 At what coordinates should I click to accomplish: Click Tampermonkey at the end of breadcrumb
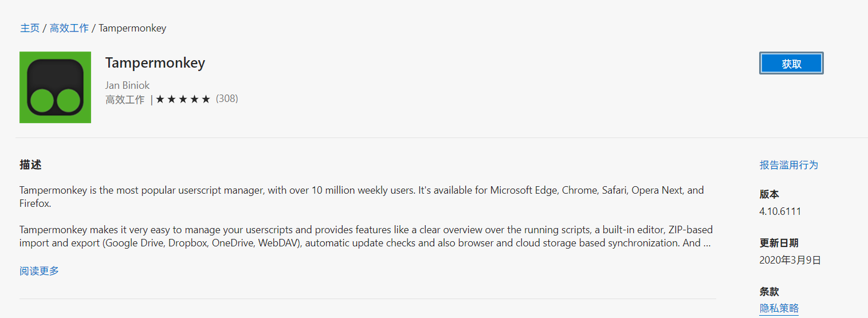132,28
